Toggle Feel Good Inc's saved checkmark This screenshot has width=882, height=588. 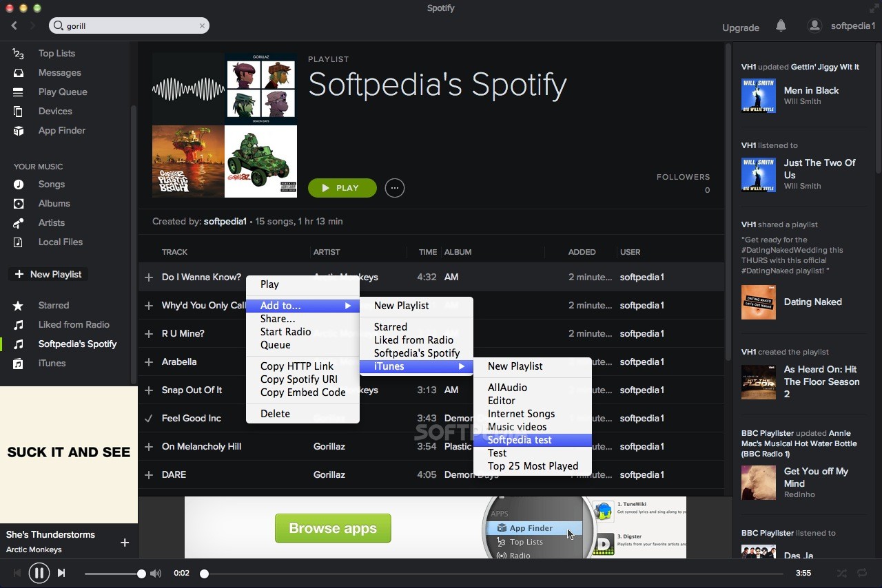tap(149, 418)
